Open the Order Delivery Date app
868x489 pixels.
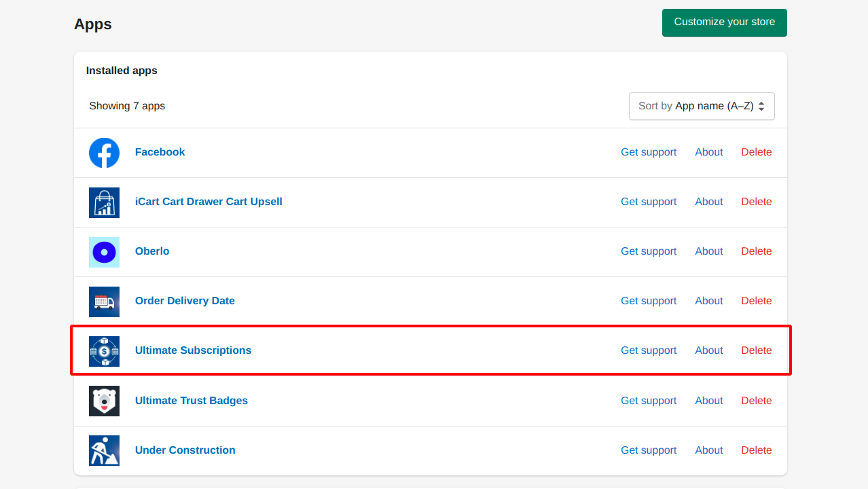pos(185,301)
